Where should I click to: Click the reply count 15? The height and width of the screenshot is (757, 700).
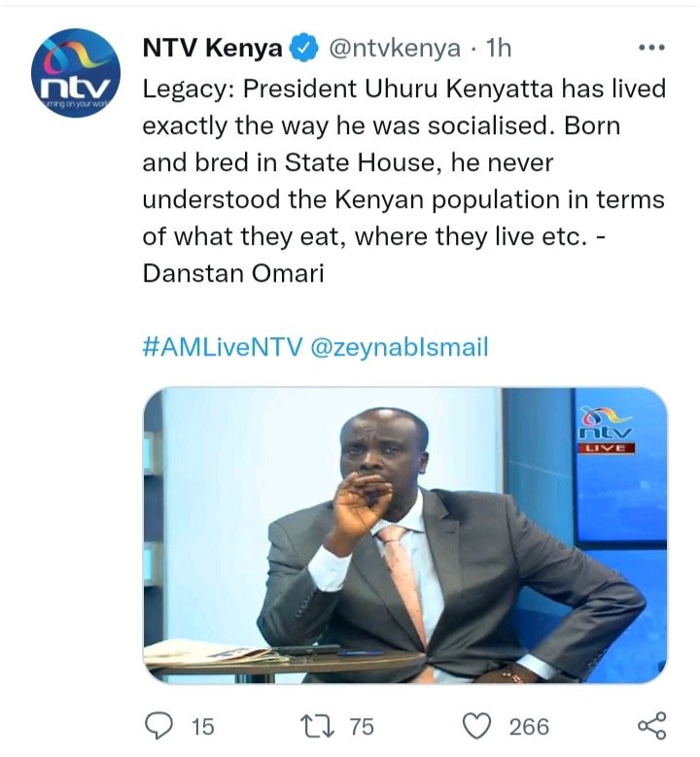[x=203, y=726]
